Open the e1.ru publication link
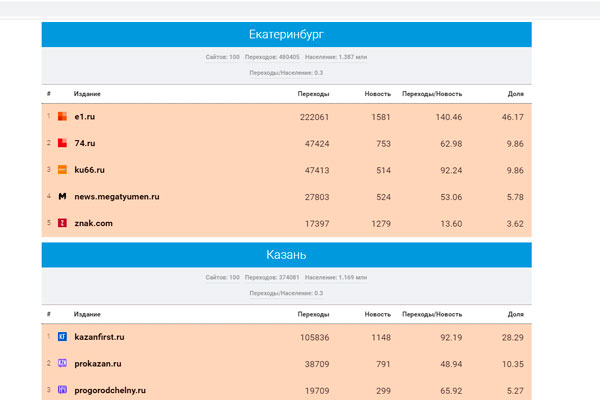The height and width of the screenshot is (400, 600). (86, 118)
